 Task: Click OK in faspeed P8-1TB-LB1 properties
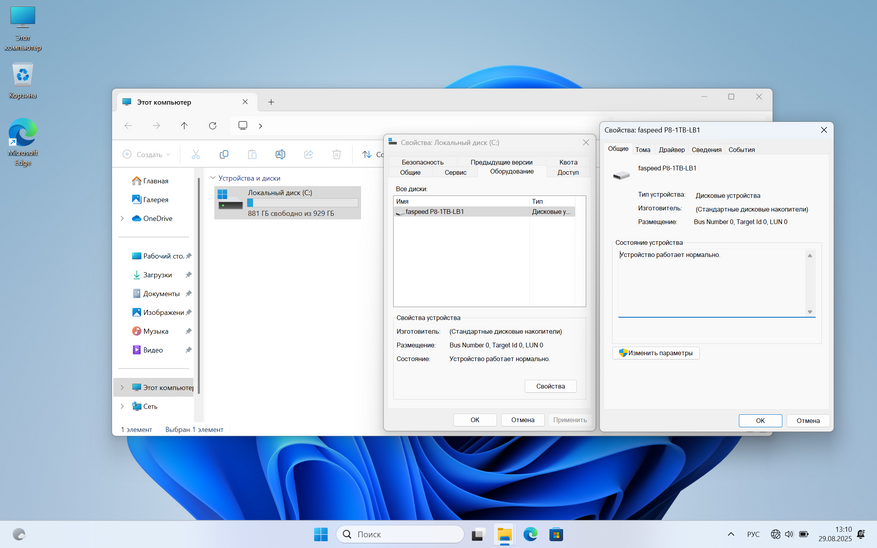pyautogui.click(x=760, y=420)
